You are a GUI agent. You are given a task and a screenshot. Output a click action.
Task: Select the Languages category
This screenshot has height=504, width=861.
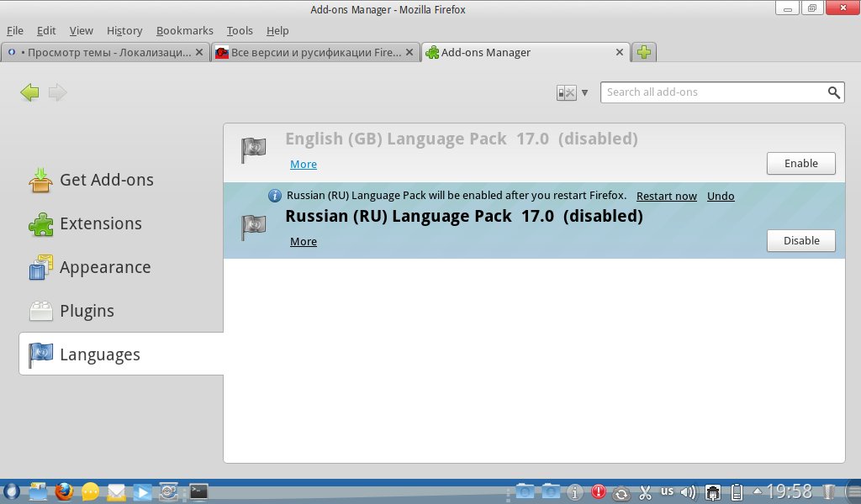coord(121,354)
